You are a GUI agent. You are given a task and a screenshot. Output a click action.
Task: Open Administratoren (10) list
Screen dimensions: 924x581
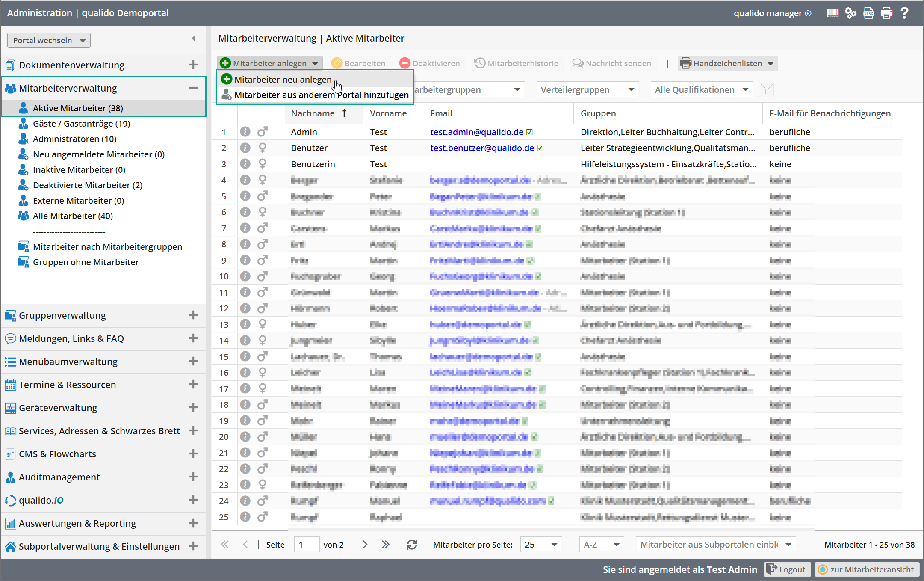tap(74, 139)
